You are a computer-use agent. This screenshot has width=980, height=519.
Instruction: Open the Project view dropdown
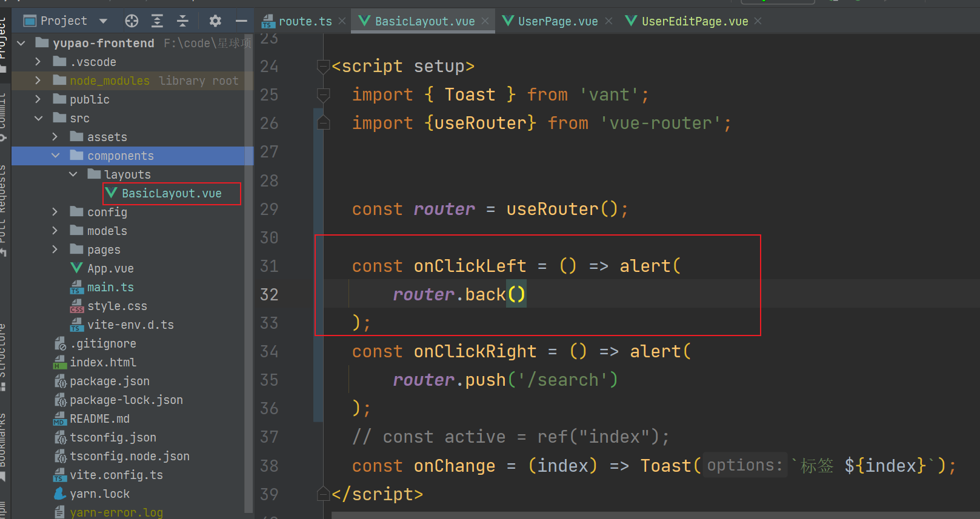coord(103,21)
